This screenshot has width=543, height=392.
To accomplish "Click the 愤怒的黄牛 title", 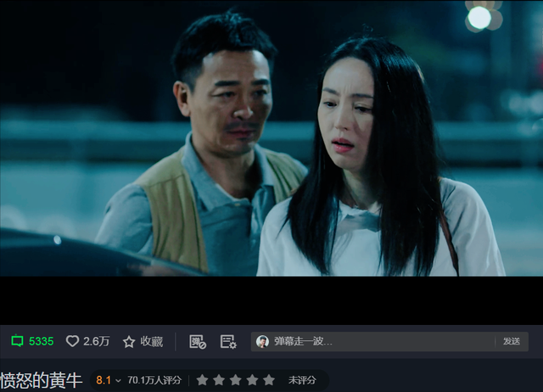I will [x=42, y=380].
